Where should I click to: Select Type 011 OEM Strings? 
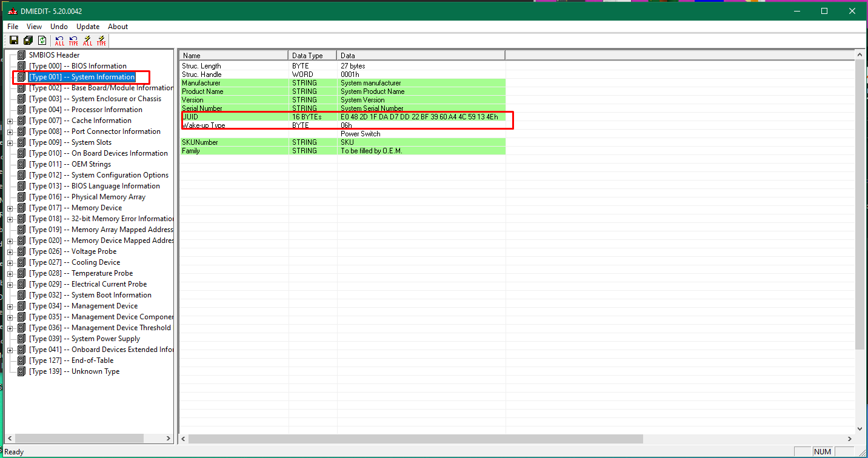click(70, 164)
